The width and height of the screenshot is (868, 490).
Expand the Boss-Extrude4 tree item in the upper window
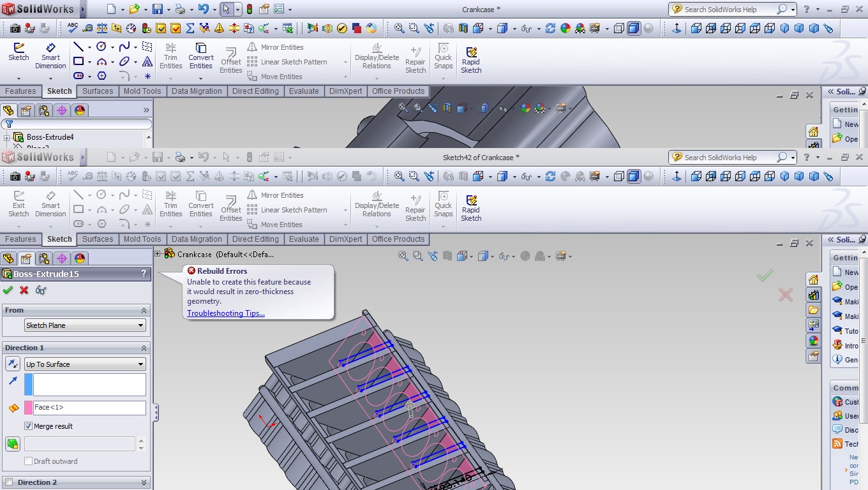coord(7,137)
